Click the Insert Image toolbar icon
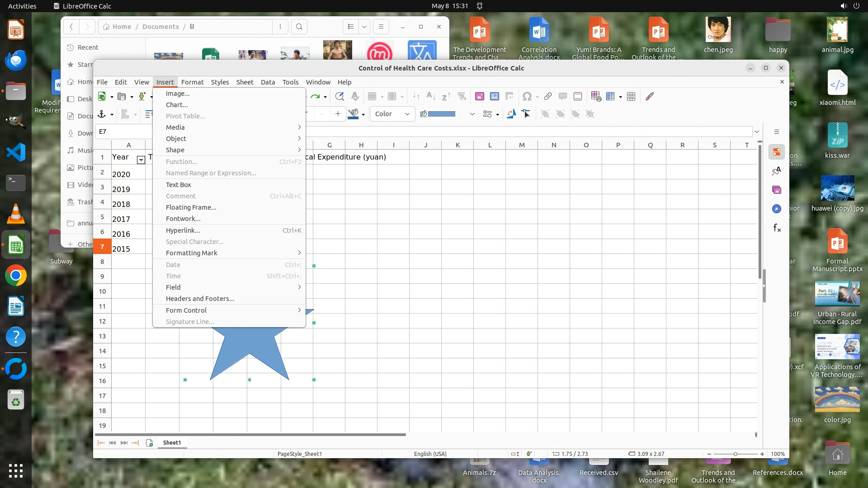The image size is (868, 488). (x=480, y=96)
